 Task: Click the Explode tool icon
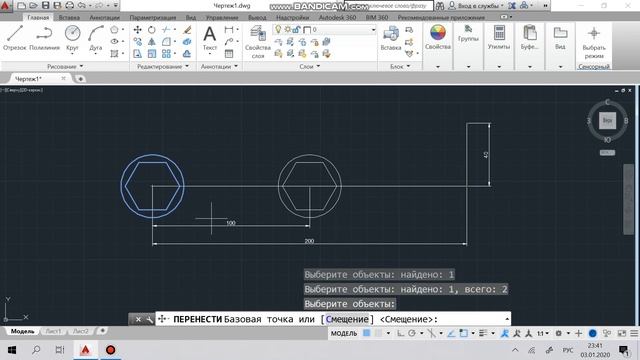[187, 42]
